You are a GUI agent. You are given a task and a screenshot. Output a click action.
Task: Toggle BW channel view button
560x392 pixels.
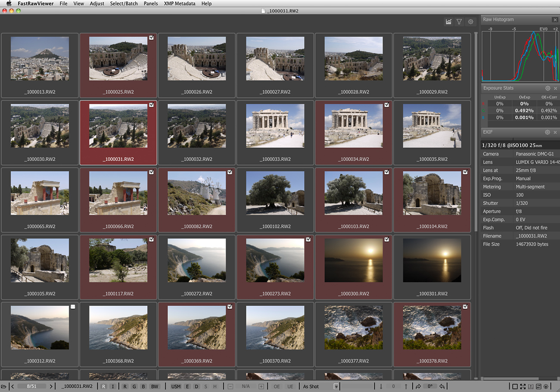(x=155, y=386)
